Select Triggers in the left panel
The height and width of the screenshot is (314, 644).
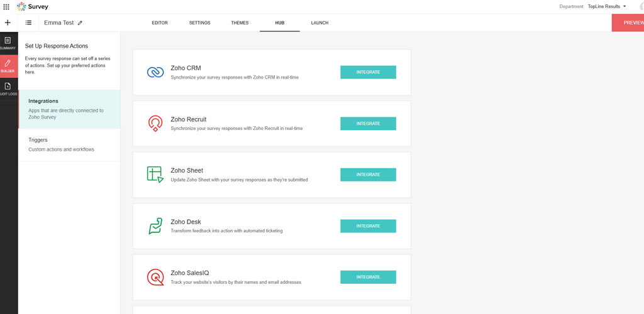click(x=69, y=144)
